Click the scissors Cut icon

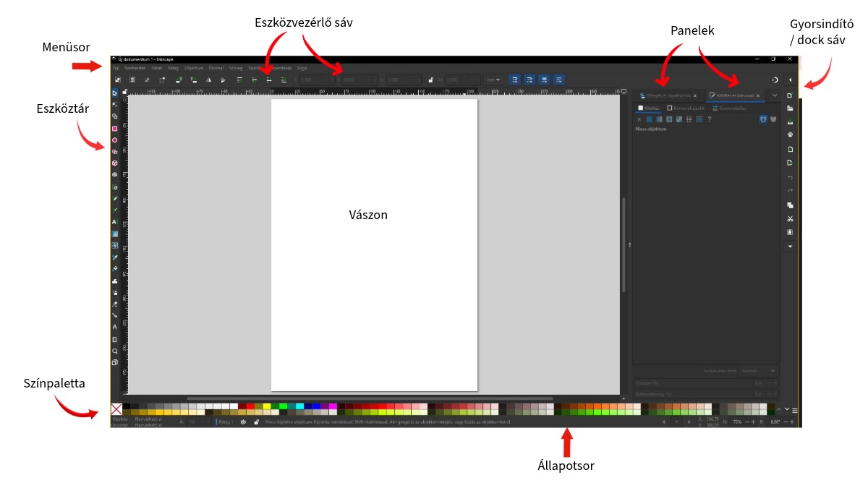tap(790, 219)
